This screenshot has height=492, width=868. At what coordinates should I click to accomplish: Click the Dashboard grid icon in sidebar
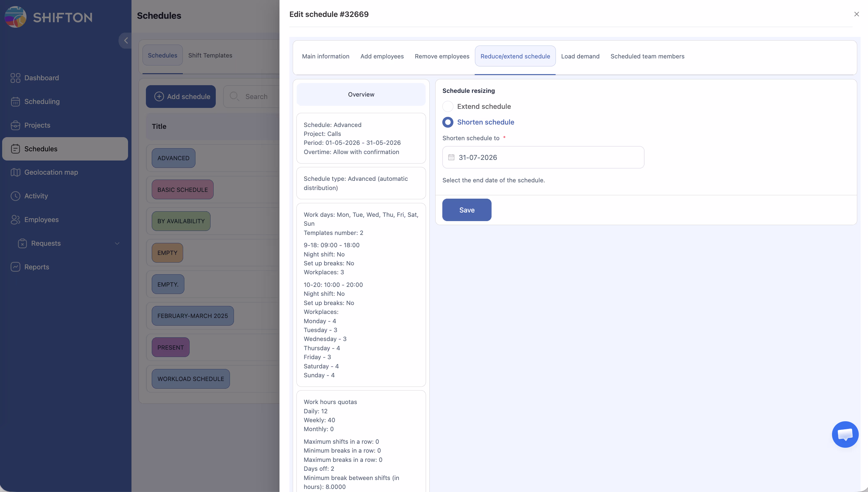pyautogui.click(x=15, y=78)
